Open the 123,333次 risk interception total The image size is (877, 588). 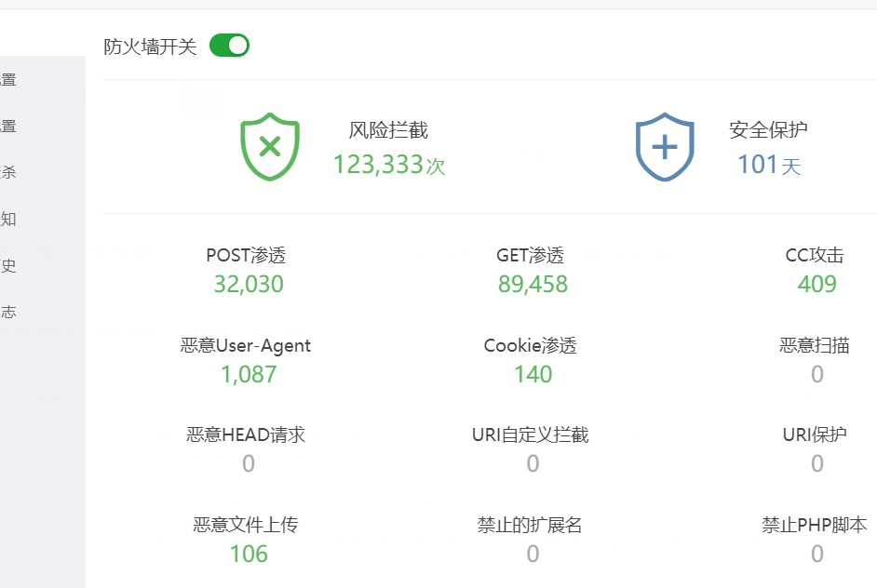click(388, 166)
